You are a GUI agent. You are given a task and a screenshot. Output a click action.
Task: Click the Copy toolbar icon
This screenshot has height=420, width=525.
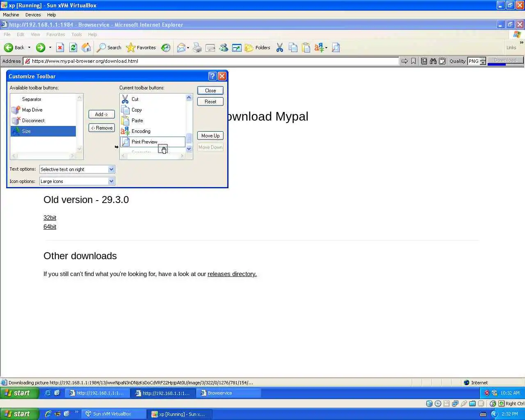click(x=293, y=48)
